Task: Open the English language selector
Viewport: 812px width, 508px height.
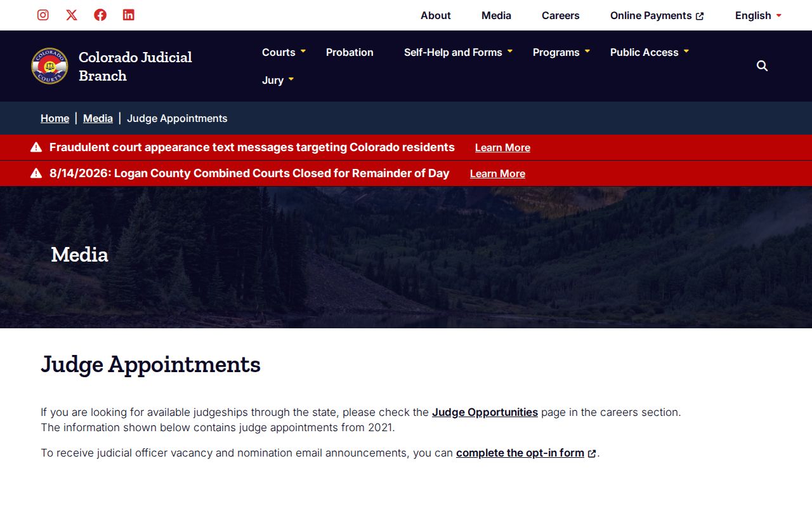Action: [x=758, y=15]
